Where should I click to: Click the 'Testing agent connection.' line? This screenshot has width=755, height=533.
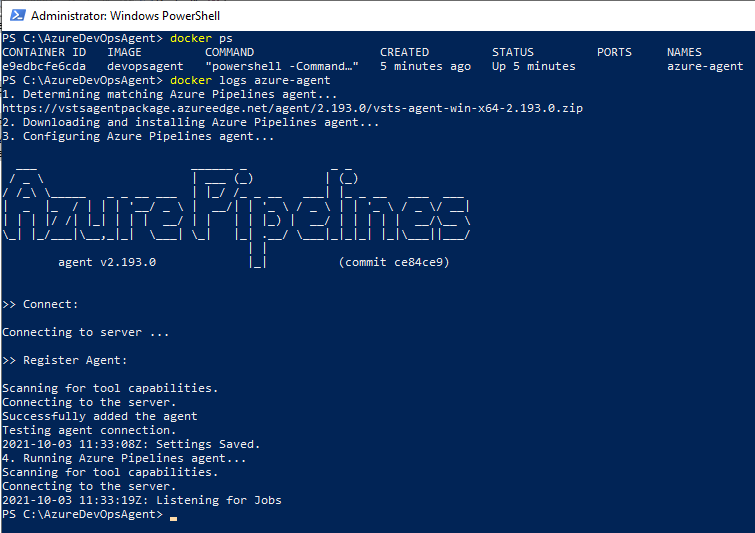click(x=89, y=430)
